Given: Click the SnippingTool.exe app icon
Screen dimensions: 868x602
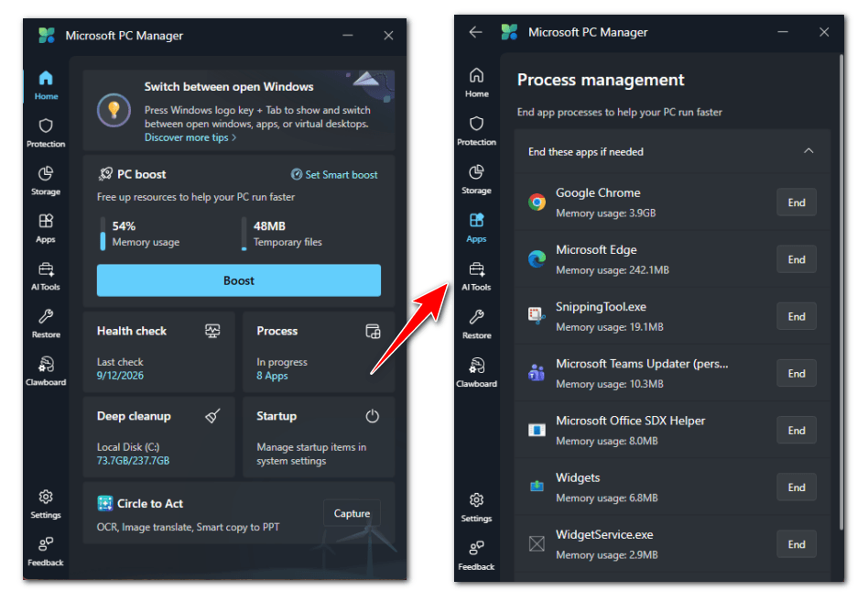Looking at the screenshot, I should [537, 316].
